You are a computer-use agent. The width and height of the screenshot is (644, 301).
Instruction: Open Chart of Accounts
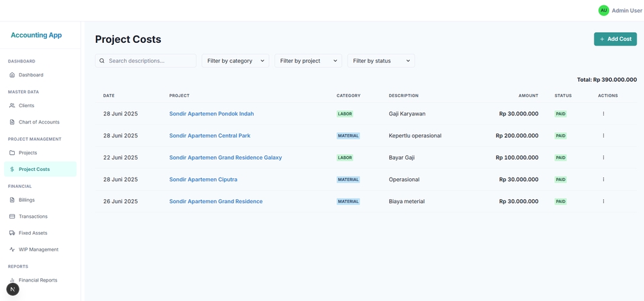40,122
